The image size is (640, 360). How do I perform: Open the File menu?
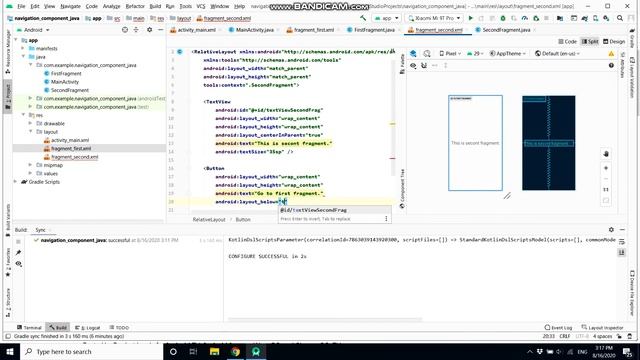click(x=21, y=7)
